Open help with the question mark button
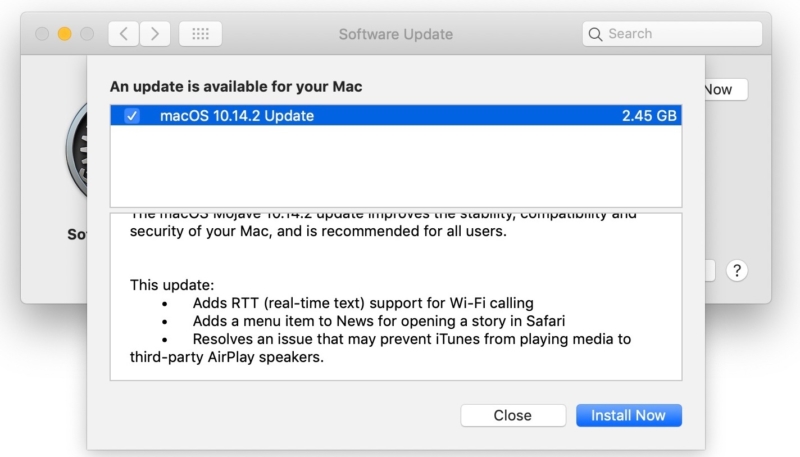 [737, 270]
